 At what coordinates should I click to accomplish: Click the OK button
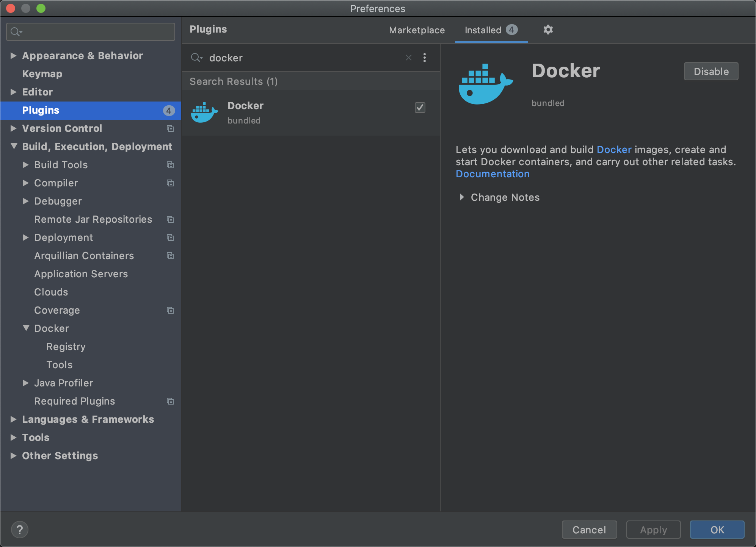tap(717, 530)
